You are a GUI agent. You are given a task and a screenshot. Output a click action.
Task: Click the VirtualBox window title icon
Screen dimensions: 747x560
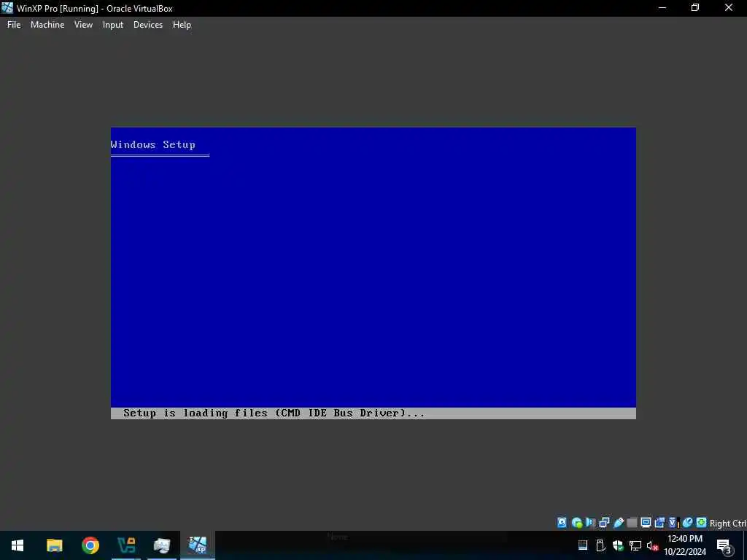coord(7,8)
